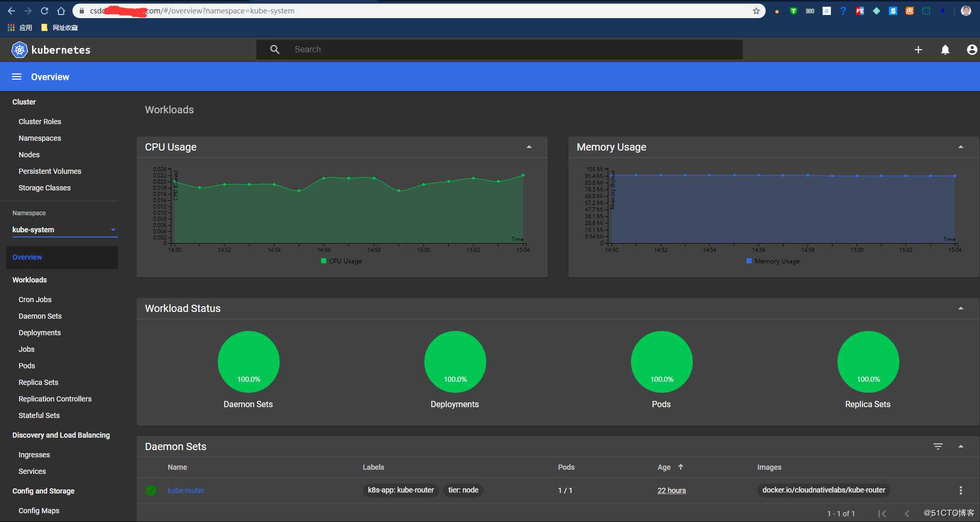The width and height of the screenshot is (980, 522).
Task: Collapse the Memory Usage panel
Action: pos(960,147)
